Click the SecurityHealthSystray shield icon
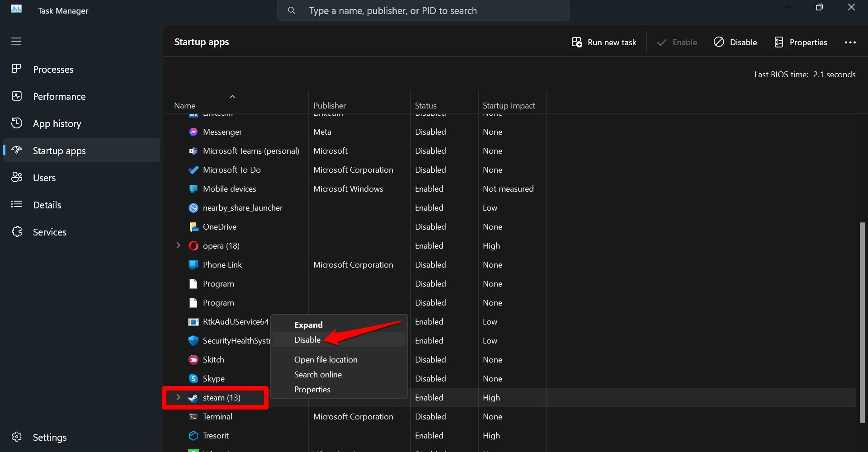 coord(193,341)
